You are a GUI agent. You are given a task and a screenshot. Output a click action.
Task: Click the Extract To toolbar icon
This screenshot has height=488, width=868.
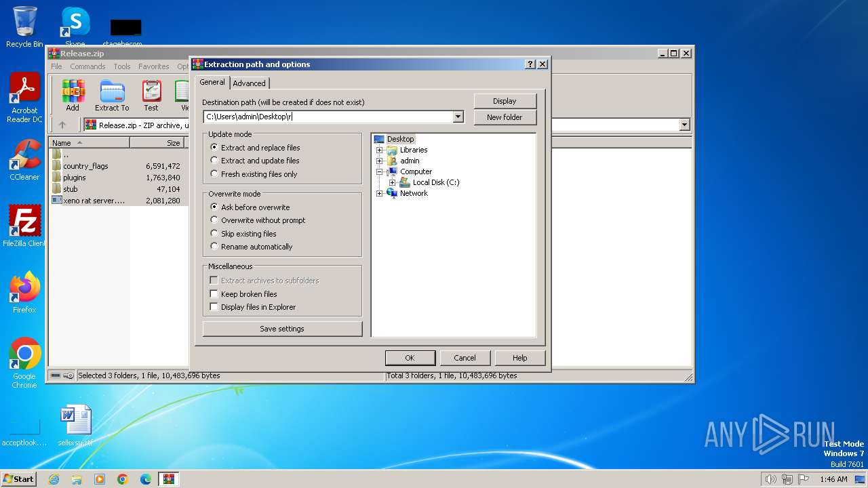(x=112, y=96)
